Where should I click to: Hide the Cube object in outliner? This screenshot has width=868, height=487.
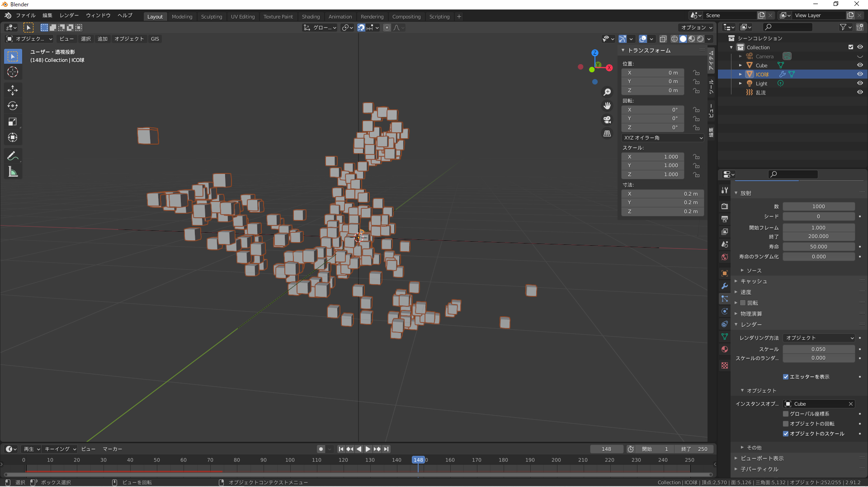860,65
